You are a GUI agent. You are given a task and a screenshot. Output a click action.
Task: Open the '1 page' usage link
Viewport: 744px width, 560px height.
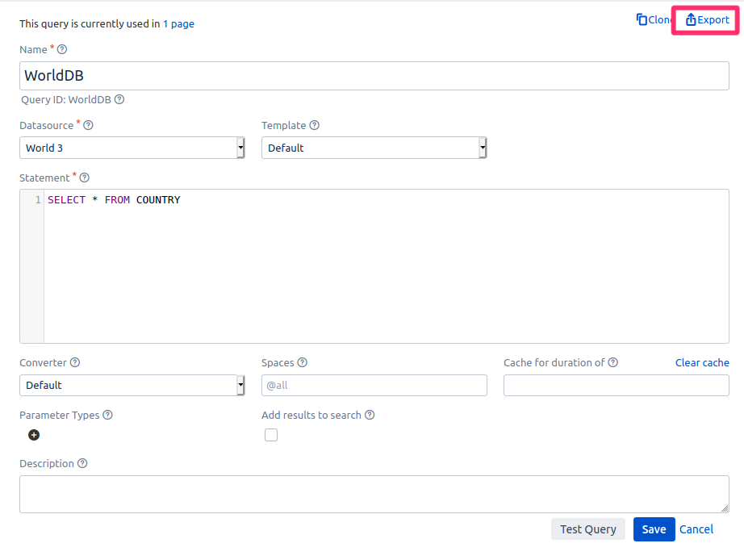tap(178, 24)
